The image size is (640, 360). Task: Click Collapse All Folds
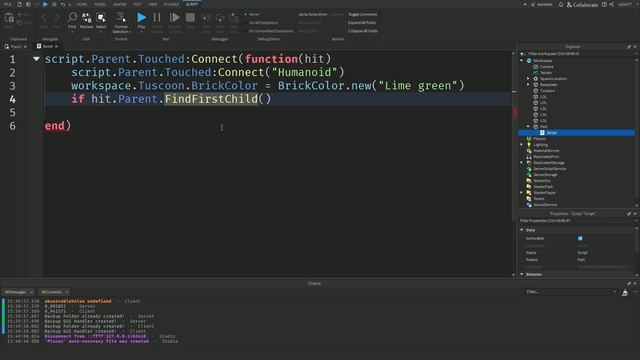click(363, 31)
